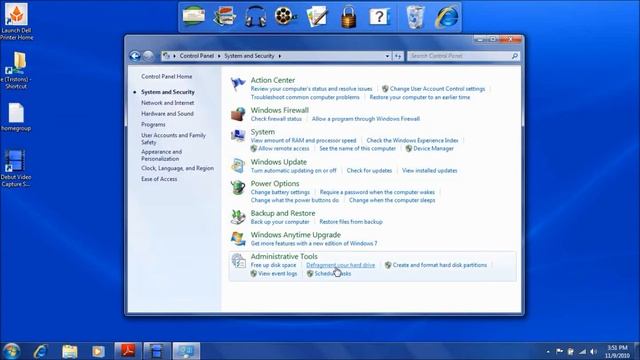Open Launch Dell Printer Home desktop icon
Image resolution: width=640 pixels, height=360 pixels.
coord(16,22)
